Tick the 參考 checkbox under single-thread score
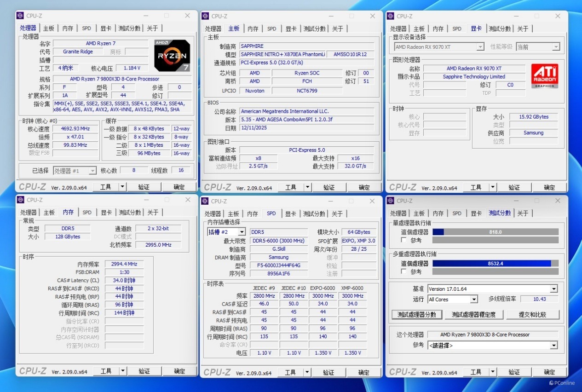The image size is (582, 392). 403,240
